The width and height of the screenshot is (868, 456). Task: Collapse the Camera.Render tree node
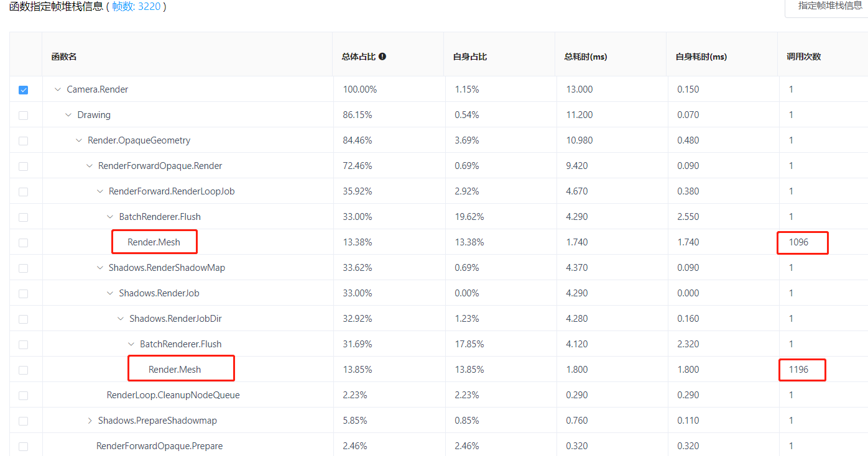pos(58,89)
